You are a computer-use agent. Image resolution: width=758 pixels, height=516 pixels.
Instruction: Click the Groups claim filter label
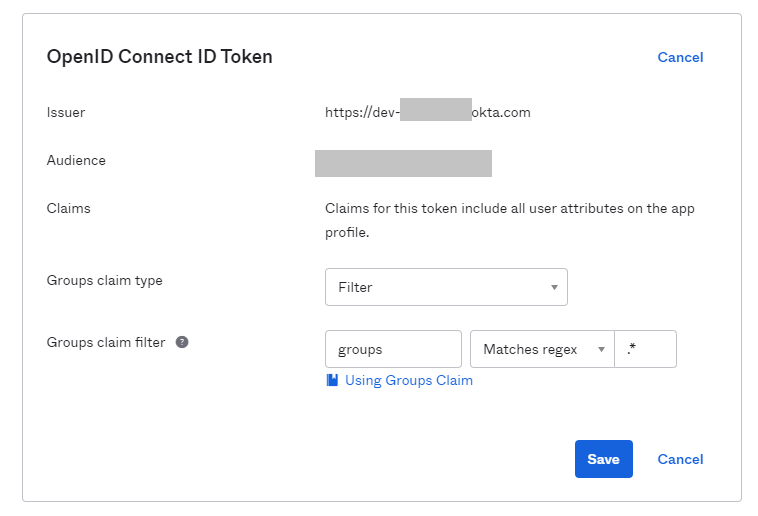click(x=106, y=342)
